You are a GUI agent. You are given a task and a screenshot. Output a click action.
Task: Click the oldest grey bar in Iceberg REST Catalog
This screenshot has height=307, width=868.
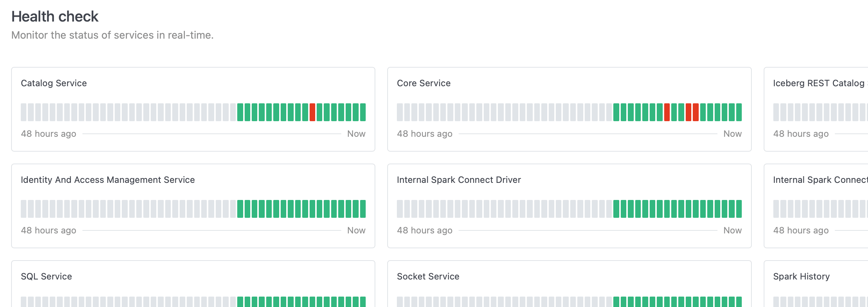pyautogui.click(x=776, y=112)
